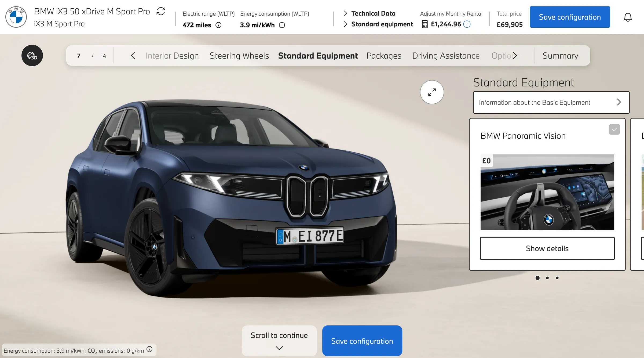Open monthly rental info icon
Viewport: 644px width, 358px height.
pos(467,24)
